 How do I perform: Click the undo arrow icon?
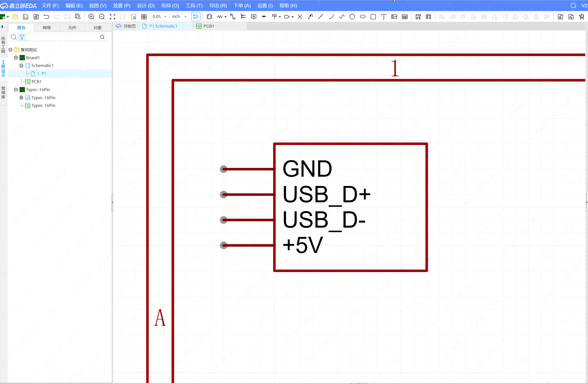[x=46, y=17]
